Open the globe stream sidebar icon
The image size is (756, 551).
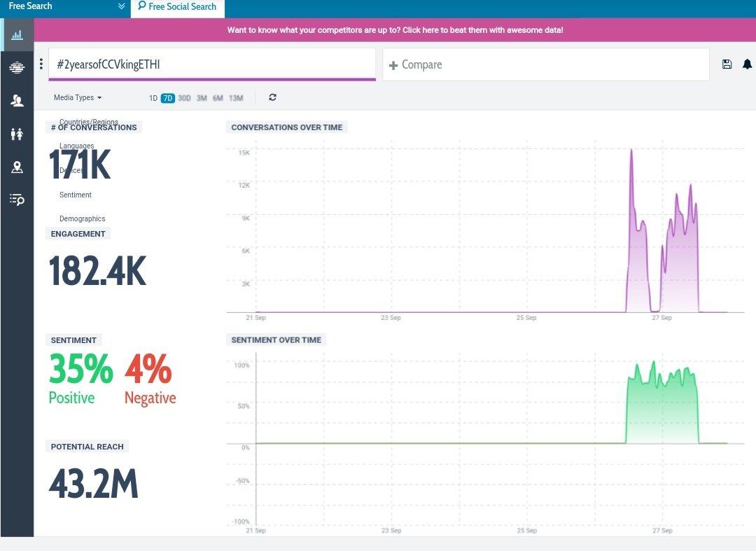pos(17,67)
